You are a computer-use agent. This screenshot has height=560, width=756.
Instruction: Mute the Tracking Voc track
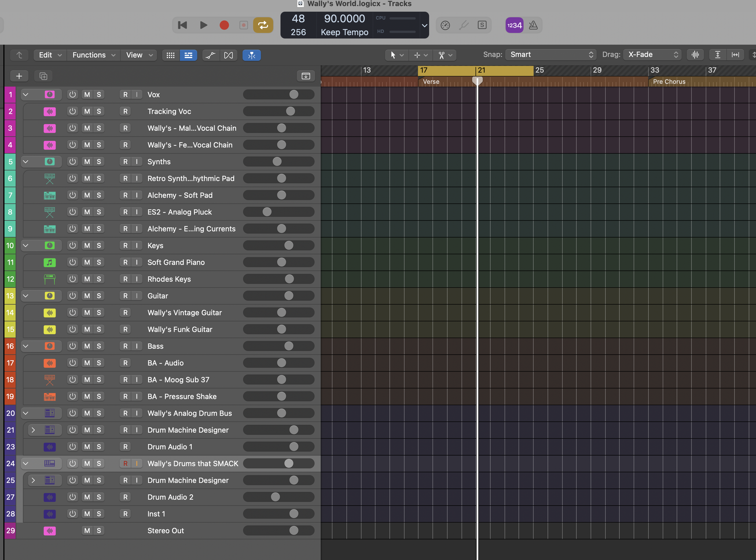coord(87,111)
